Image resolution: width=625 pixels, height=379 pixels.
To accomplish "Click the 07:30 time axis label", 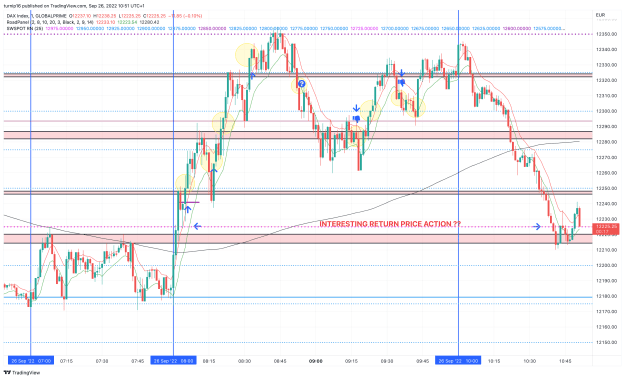I will (102, 361).
